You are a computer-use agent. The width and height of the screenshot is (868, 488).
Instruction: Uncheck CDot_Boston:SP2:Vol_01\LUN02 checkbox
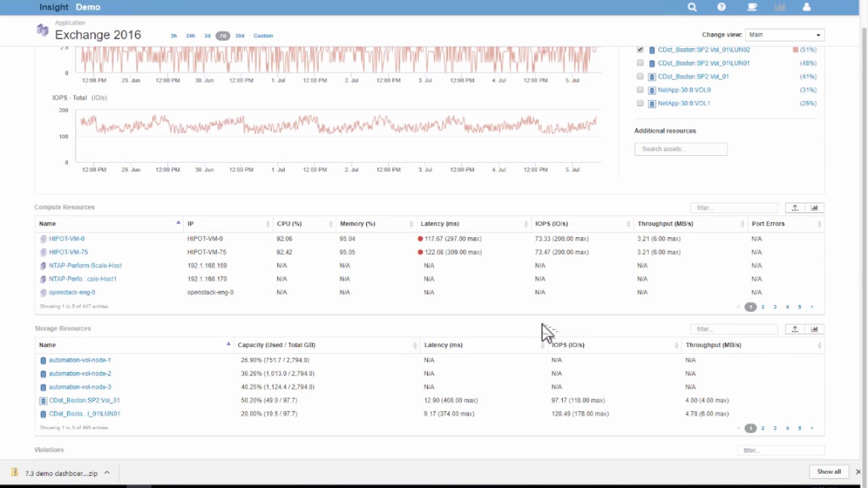click(640, 49)
